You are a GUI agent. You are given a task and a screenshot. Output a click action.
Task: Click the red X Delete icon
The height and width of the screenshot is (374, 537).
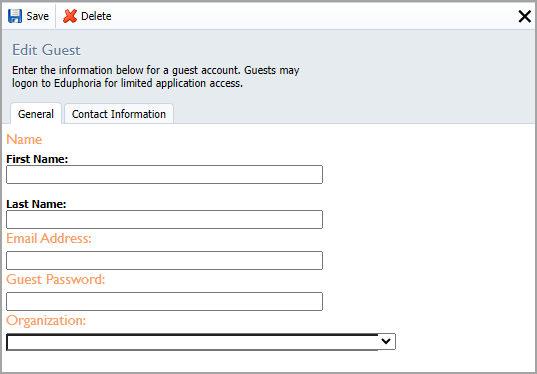click(70, 16)
